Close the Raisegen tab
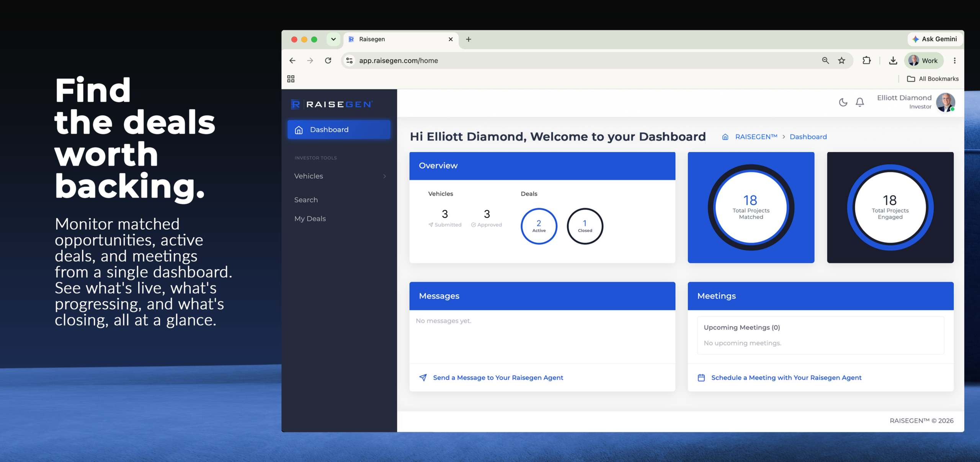980x462 pixels. pyautogui.click(x=451, y=39)
